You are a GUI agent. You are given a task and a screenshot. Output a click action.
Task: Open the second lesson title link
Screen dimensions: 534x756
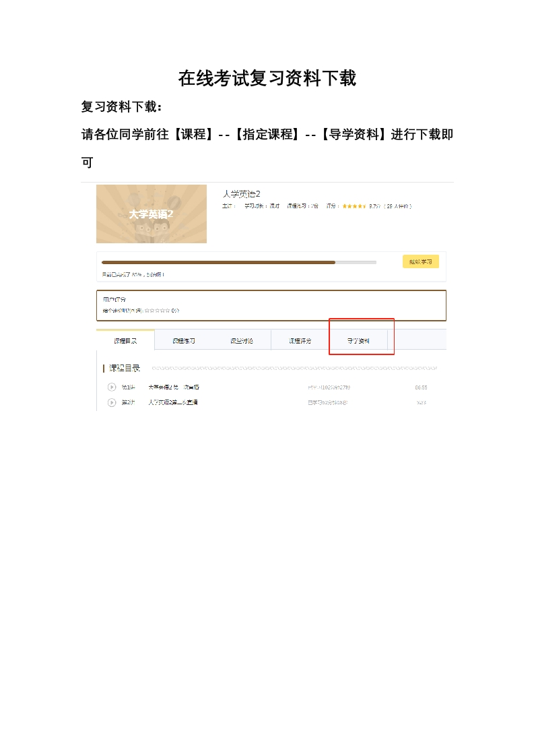click(x=173, y=402)
